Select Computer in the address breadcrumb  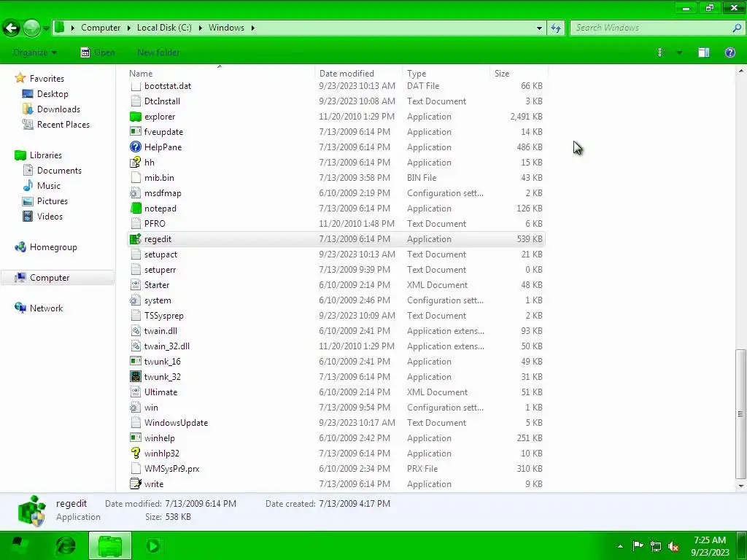(x=101, y=28)
